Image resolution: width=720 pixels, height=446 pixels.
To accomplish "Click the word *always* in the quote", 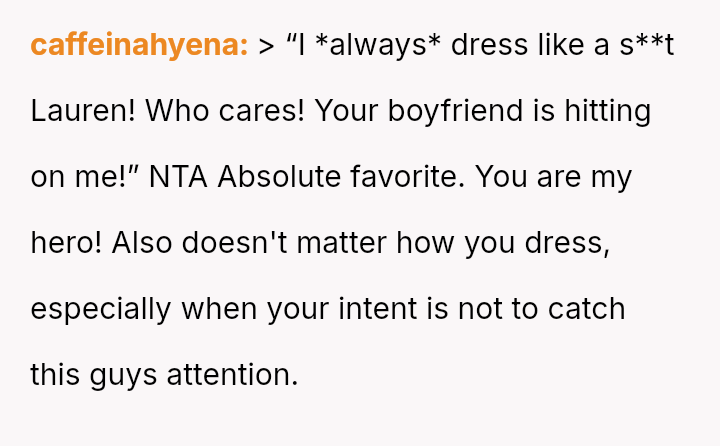I will (x=378, y=46).
